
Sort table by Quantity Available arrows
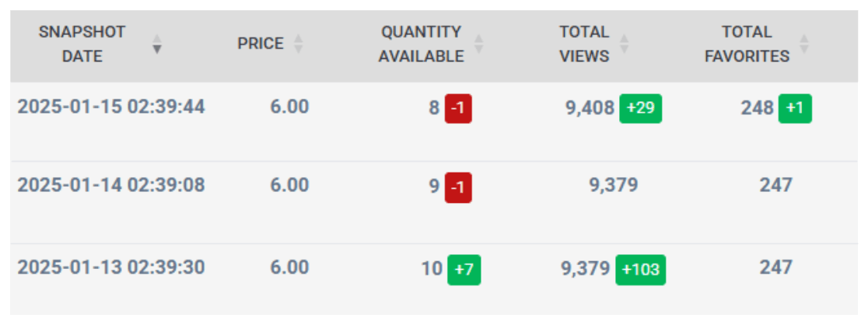point(479,44)
